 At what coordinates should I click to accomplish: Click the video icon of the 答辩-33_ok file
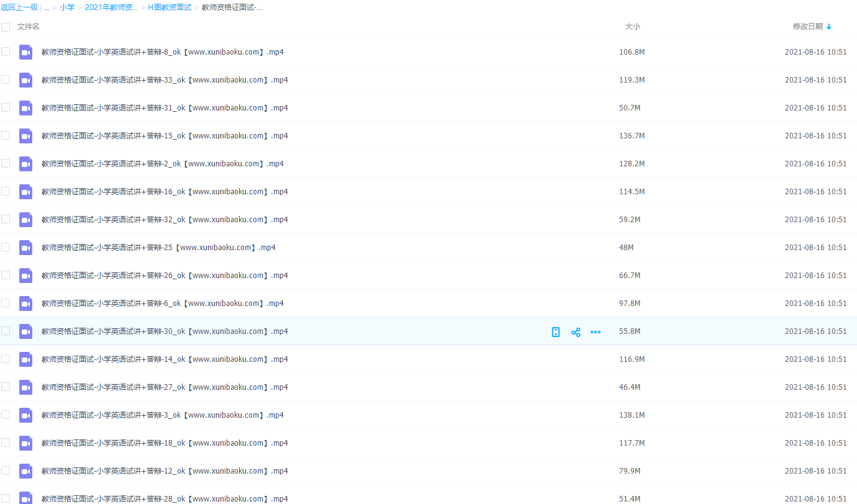(25, 80)
